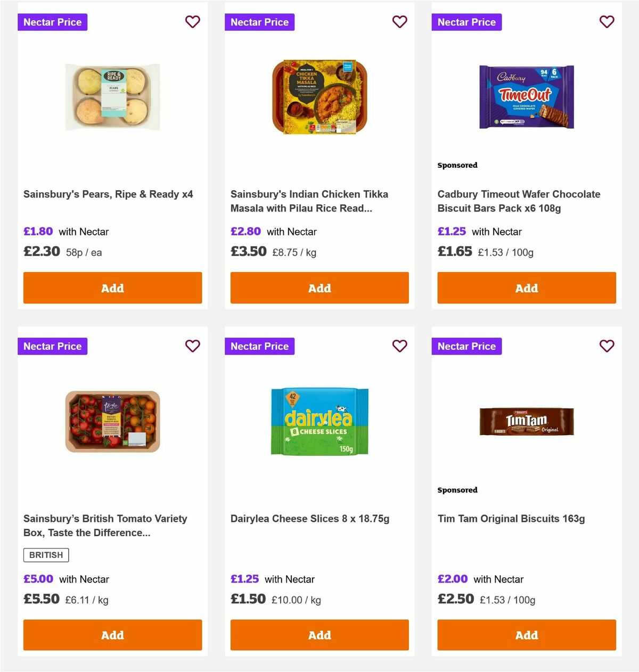Click the Nectar Price badge on Dairylea card
Image resolution: width=639 pixels, height=672 pixels.
259,346
